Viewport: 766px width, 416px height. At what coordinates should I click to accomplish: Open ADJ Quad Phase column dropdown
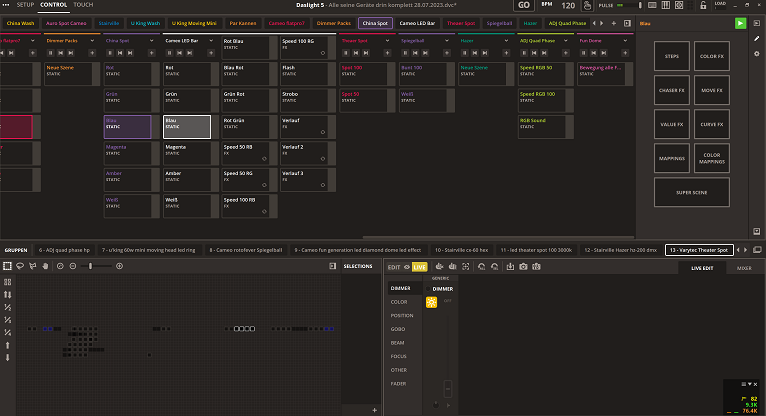coord(566,41)
